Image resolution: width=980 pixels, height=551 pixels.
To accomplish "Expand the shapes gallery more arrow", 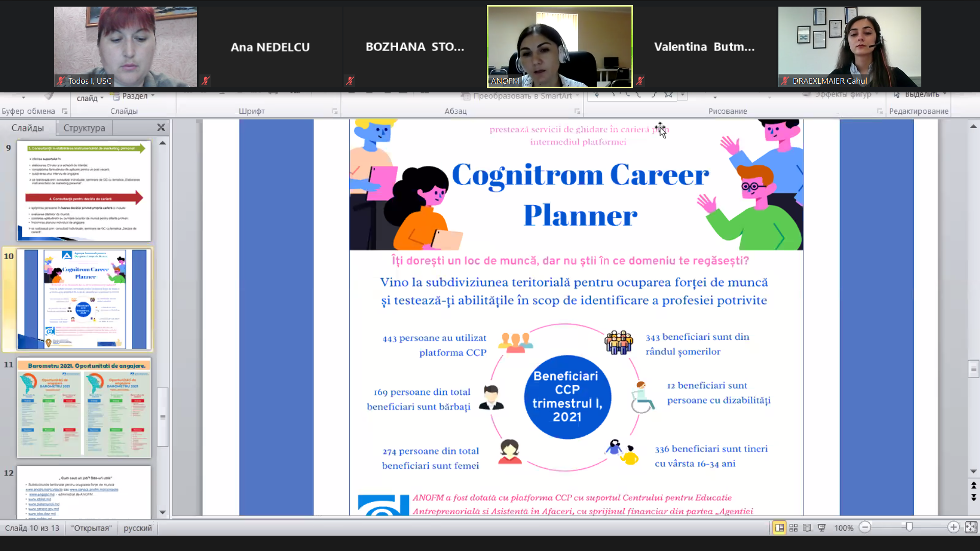I will pyautogui.click(x=682, y=95).
